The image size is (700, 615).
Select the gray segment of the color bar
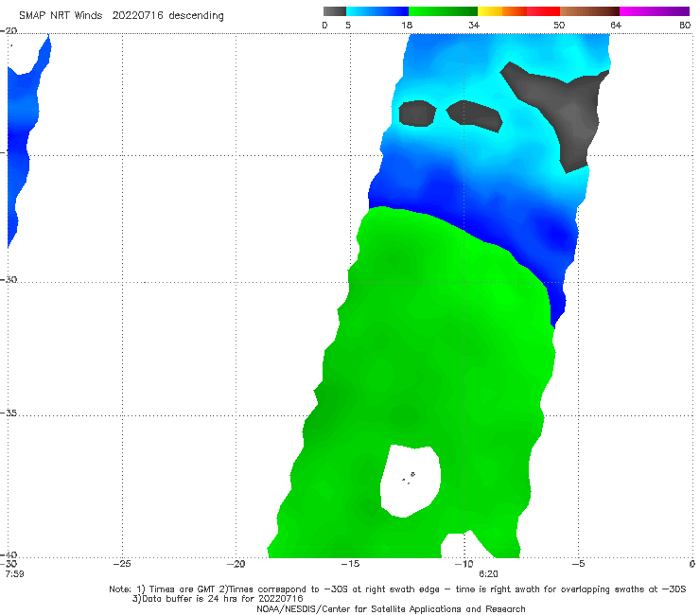click(335, 11)
